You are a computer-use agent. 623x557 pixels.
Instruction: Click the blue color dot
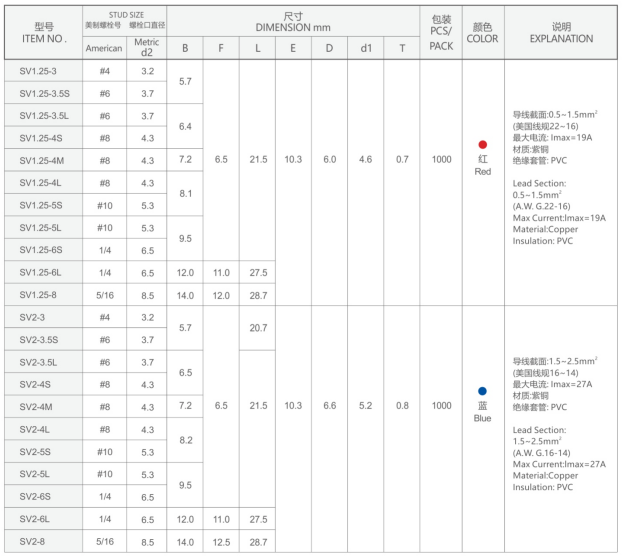pyautogui.click(x=482, y=391)
